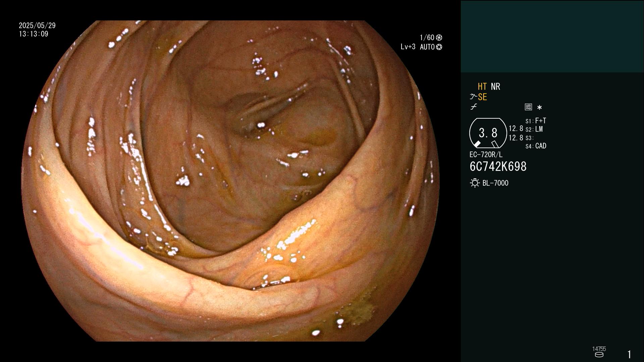Click the NR noise reduction indicator

point(495,86)
